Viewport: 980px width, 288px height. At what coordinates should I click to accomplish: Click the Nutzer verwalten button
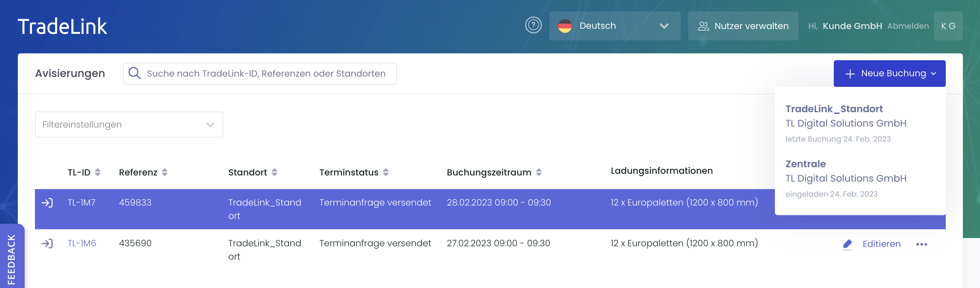point(743,26)
